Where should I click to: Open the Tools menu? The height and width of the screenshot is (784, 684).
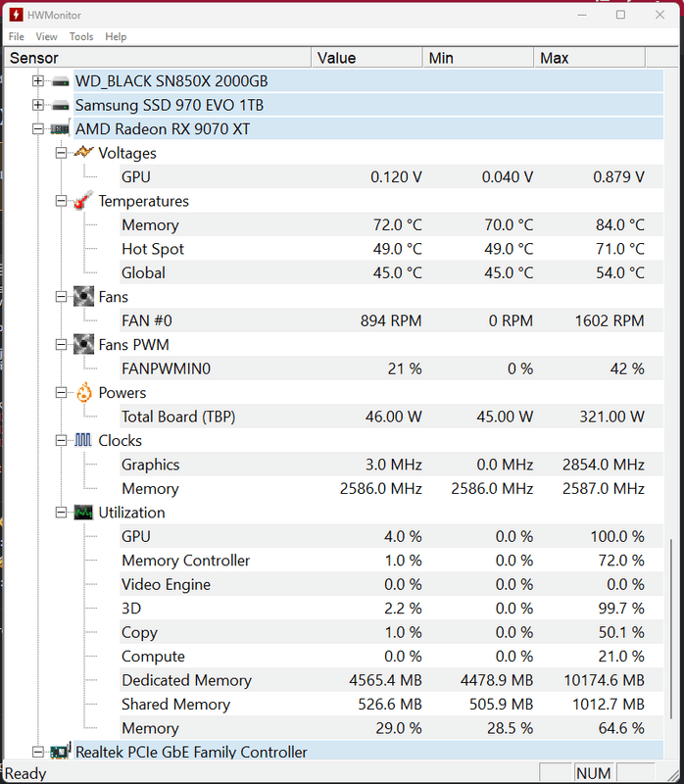click(81, 37)
